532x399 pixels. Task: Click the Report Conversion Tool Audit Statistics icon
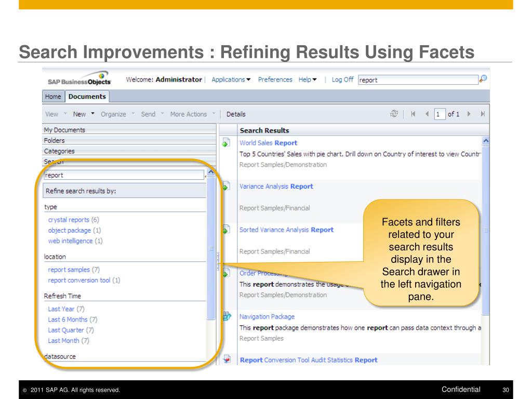coord(227,359)
